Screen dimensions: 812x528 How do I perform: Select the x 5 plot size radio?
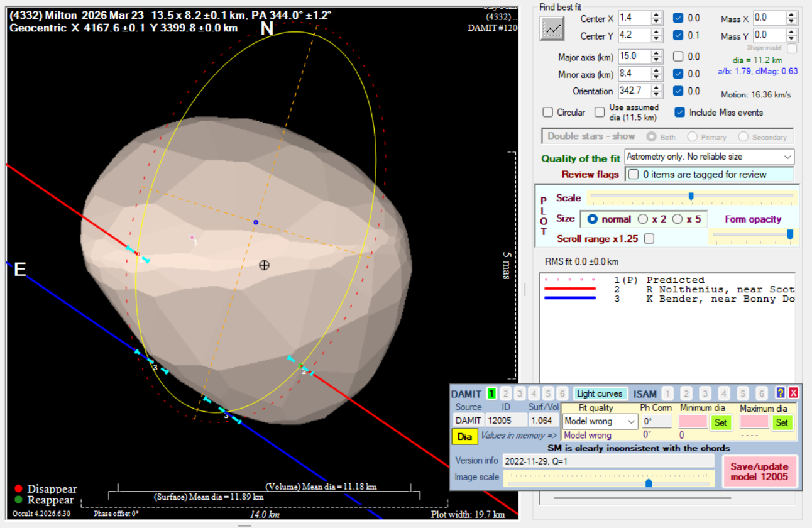click(x=678, y=219)
